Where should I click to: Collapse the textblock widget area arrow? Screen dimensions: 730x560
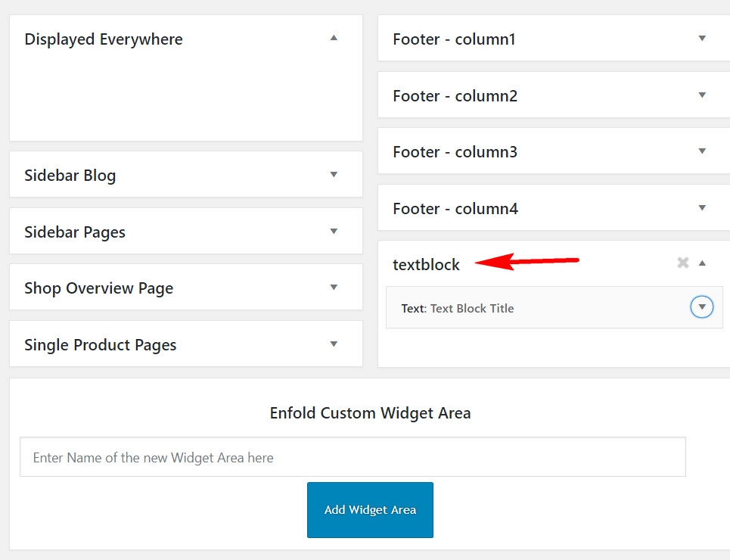pos(702,263)
